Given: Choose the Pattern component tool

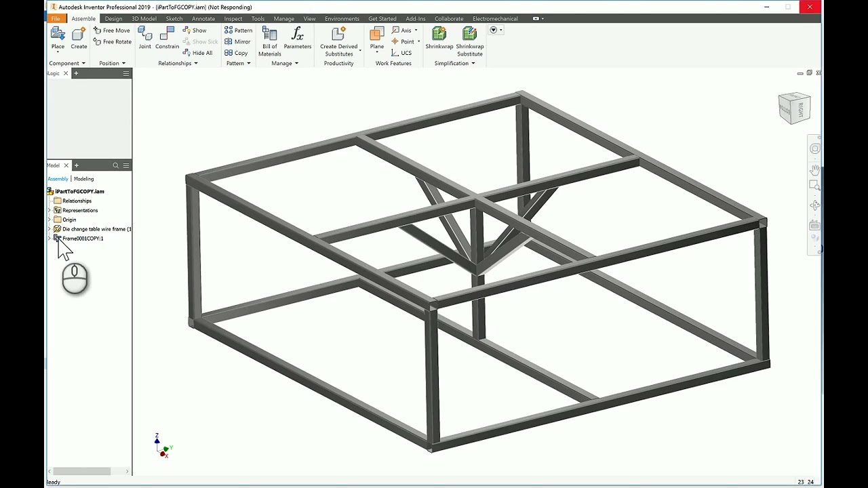Looking at the screenshot, I should point(238,30).
